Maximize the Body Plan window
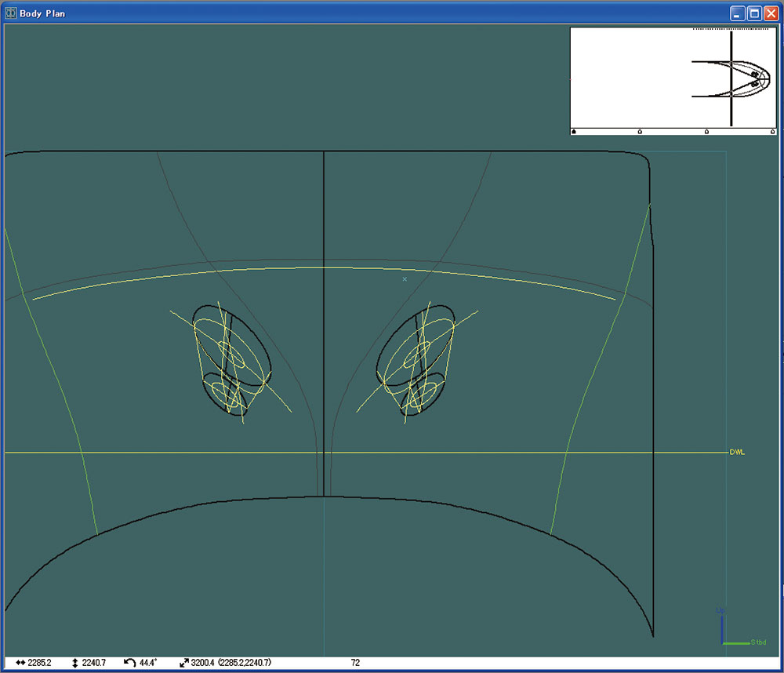The width and height of the screenshot is (784, 673). point(754,13)
